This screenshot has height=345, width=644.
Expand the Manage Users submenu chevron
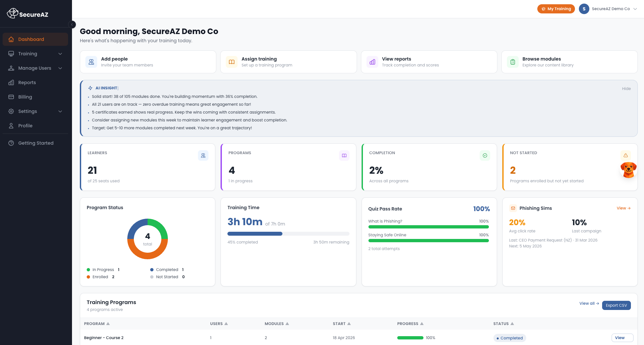60,68
